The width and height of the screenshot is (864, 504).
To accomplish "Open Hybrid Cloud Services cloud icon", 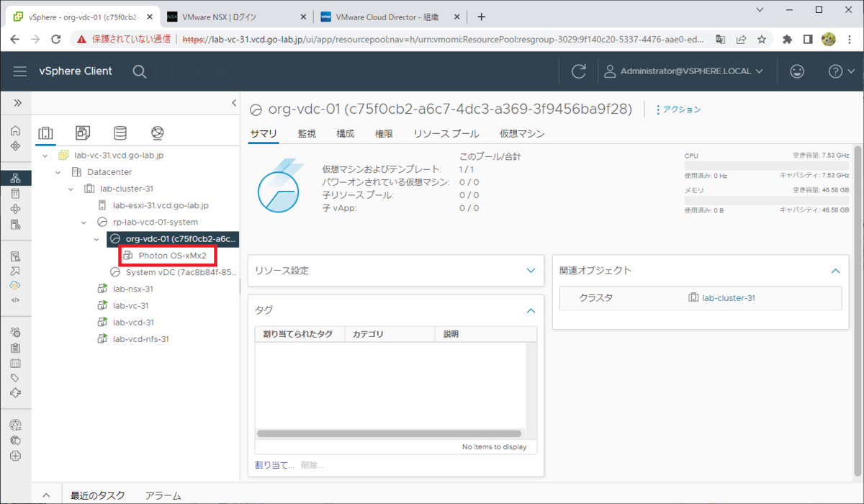I will [16, 286].
